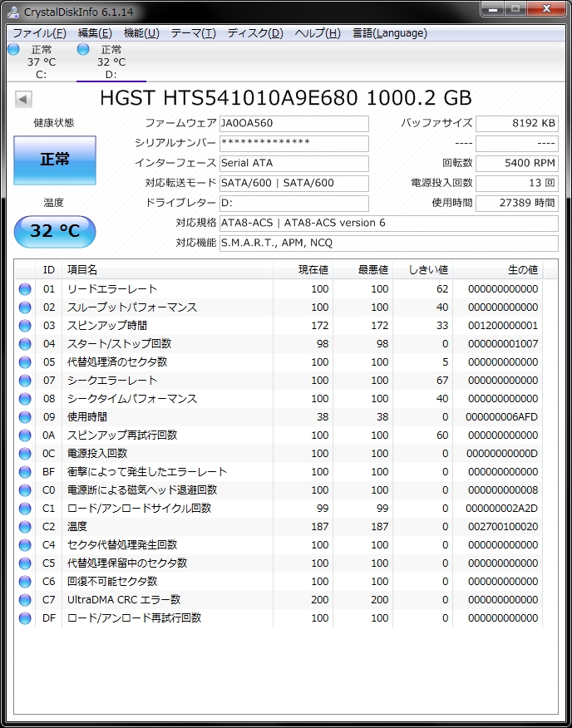Click the 32 °C temperature button
The image size is (572, 728).
55,231
